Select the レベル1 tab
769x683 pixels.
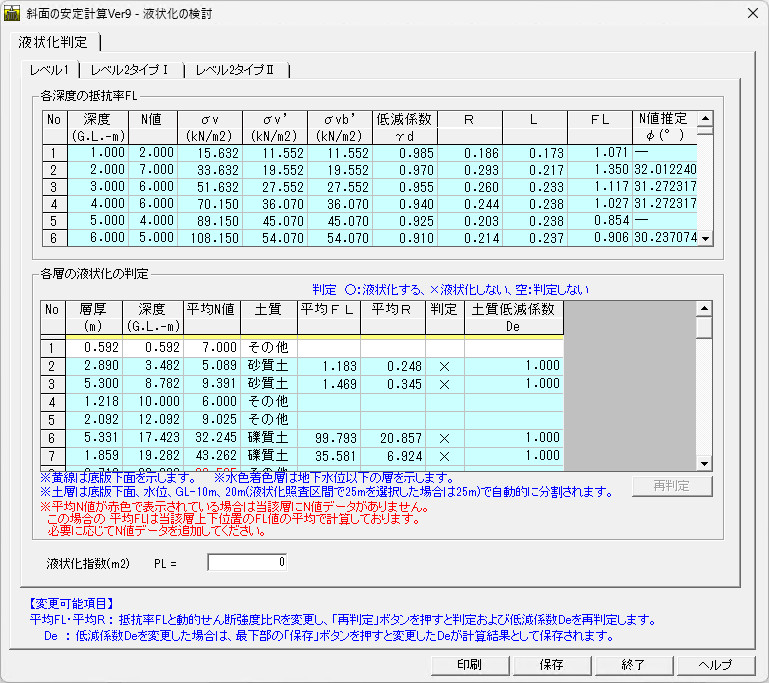pyautogui.click(x=50, y=70)
